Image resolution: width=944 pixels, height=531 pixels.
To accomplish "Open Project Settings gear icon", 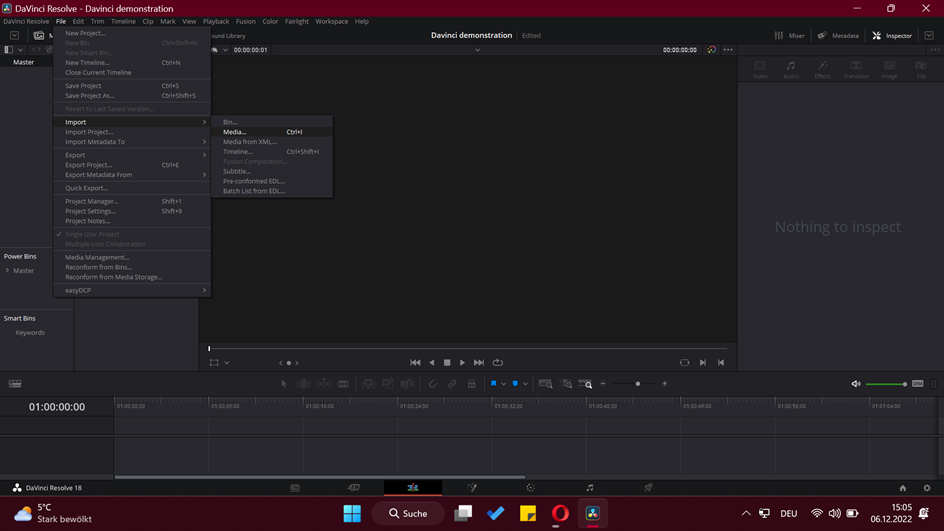I will 927,488.
